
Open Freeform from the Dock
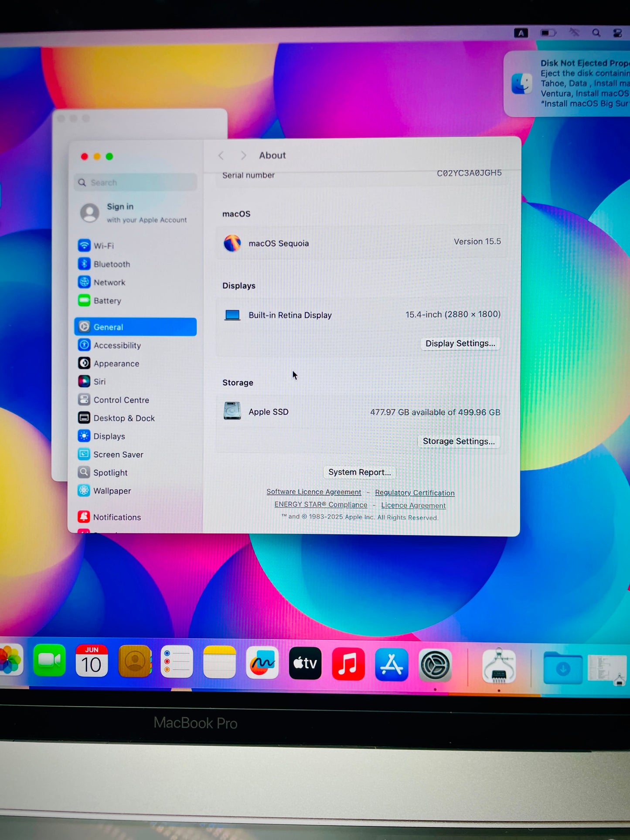pos(262,663)
